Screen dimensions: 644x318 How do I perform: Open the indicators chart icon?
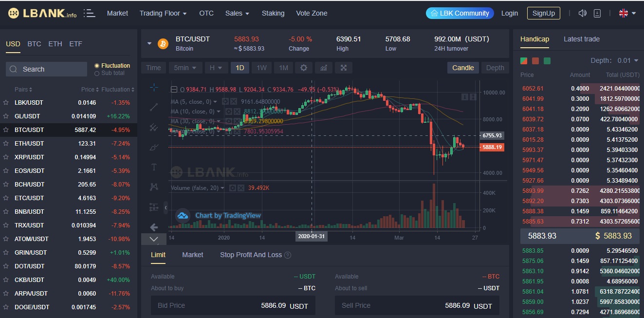coord(324,68)
